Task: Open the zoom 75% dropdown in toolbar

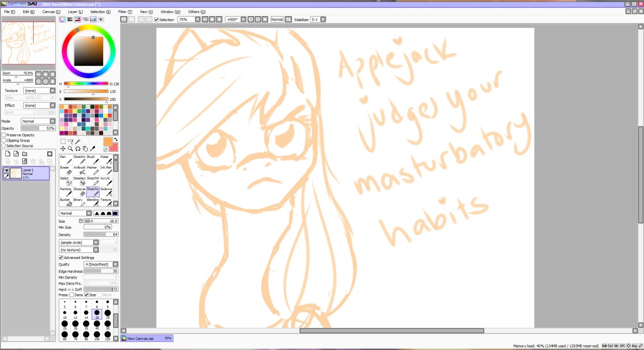Action: point(189,20)
